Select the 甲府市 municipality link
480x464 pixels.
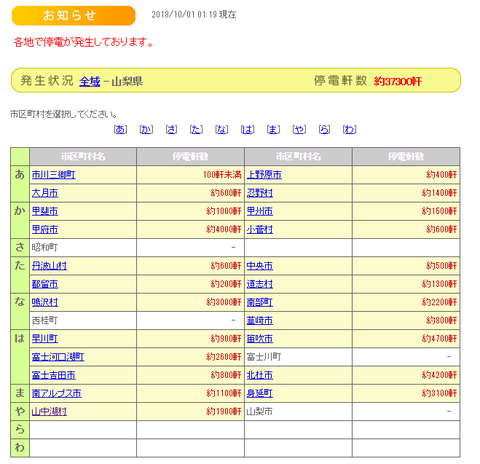(x=45, y=229)
